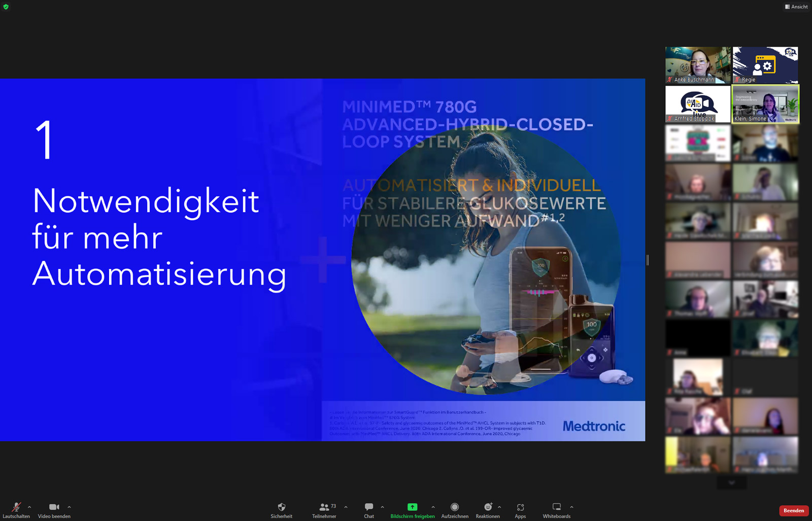
Task: Open the Apps panel
Action: click(x=520, y=510)
